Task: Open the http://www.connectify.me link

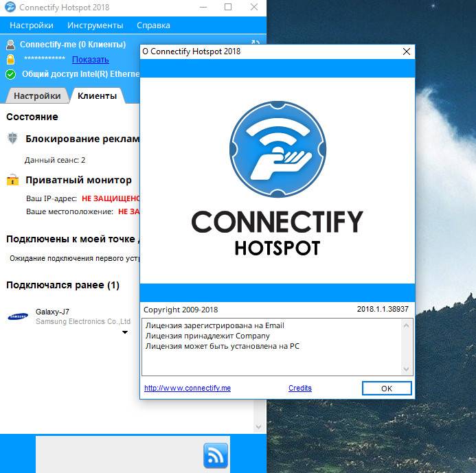Action: click(x=188, y=388)
